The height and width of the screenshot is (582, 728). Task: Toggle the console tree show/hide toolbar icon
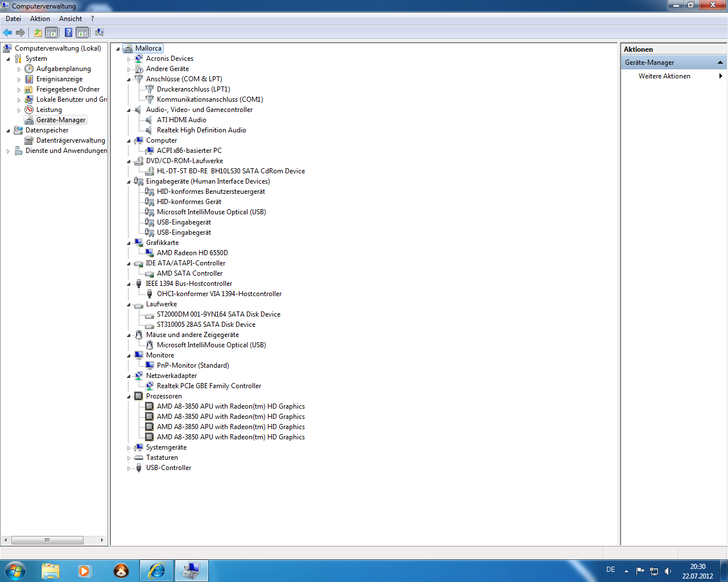point(52,32)
